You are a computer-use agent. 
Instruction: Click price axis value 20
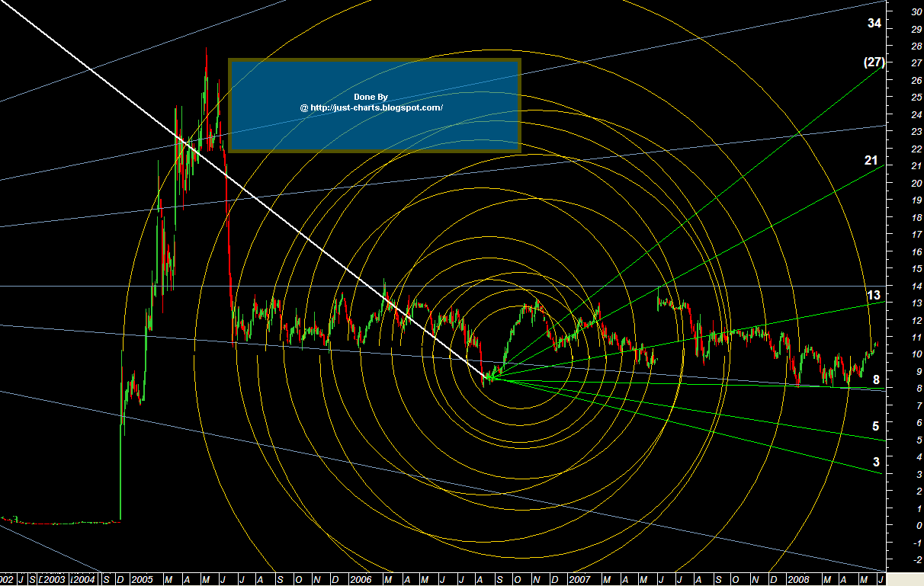point(916,183)
